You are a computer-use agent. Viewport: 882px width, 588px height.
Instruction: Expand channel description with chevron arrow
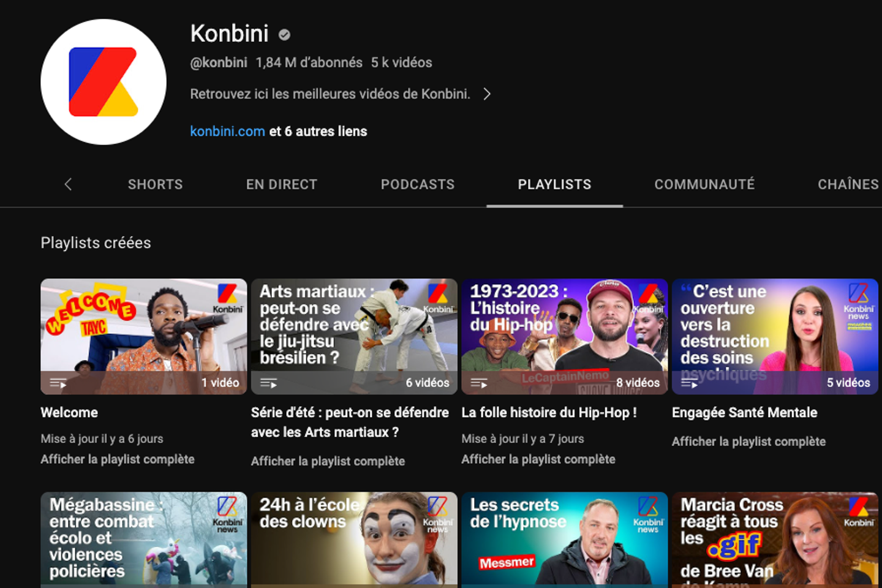pos(487,94)
